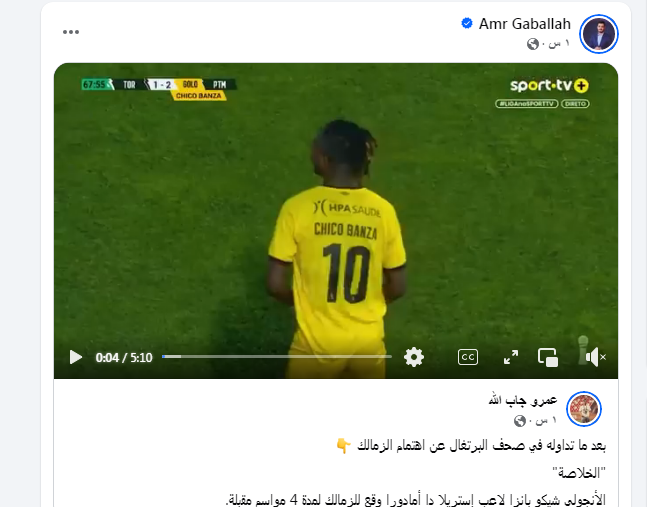Image resolution: width=647 pixels, height=507 pixels.
Task: Click the pointing-hand emoji in the post text
Action: tap(343, 446)
